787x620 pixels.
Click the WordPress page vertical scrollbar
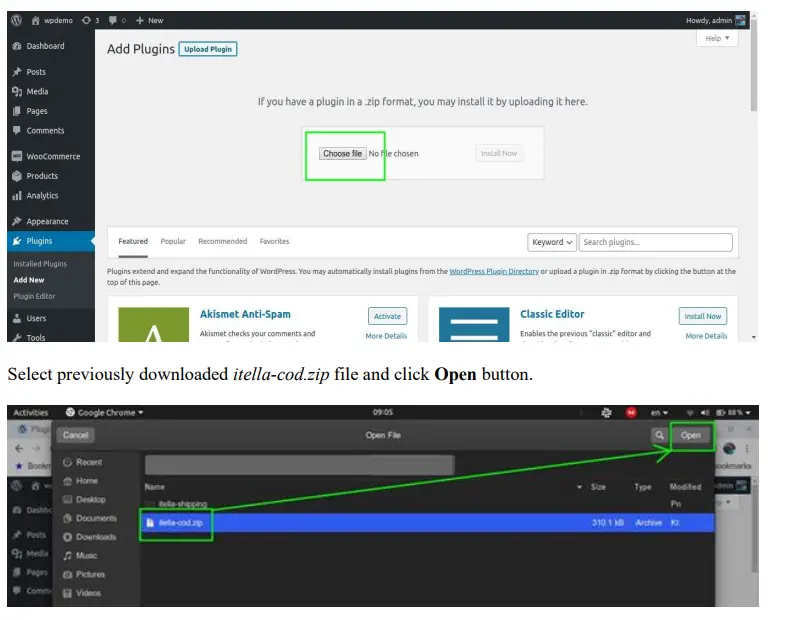[754, 65]
